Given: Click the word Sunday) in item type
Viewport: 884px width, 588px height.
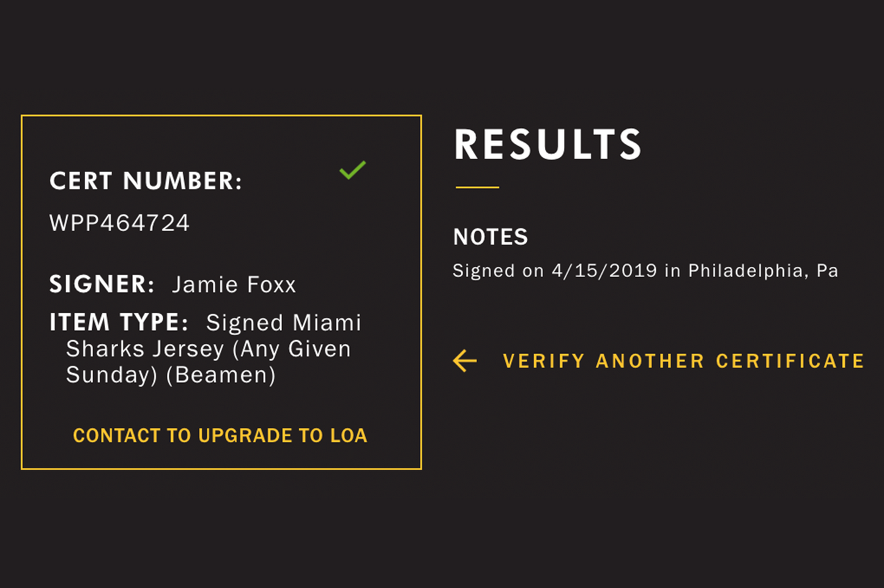Looking at the screenshot, I should point(112,375).
